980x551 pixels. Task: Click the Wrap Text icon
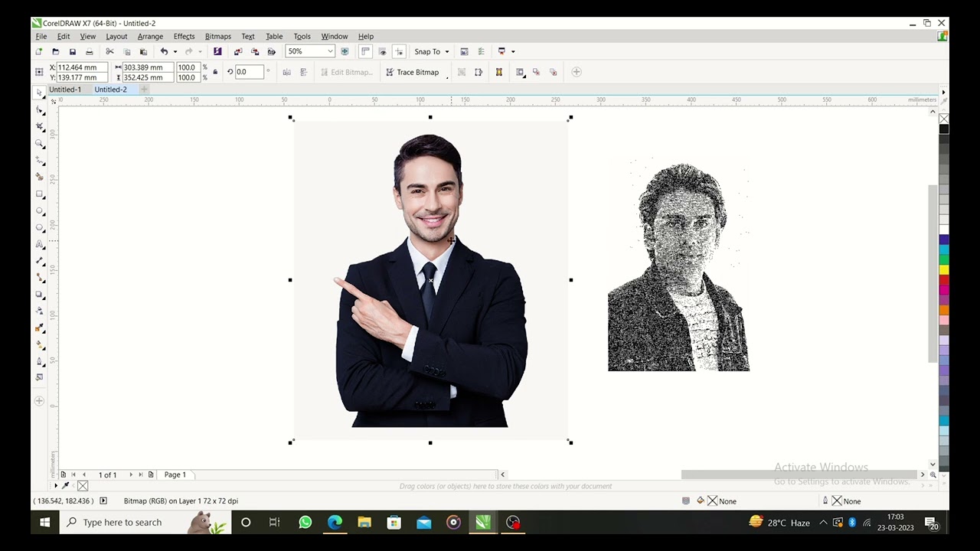pyautogui.click(x=521, y=72)
